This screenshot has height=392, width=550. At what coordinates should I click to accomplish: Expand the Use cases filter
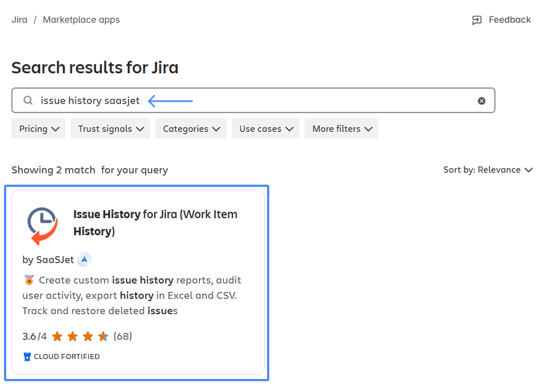[x=265, y=129]
